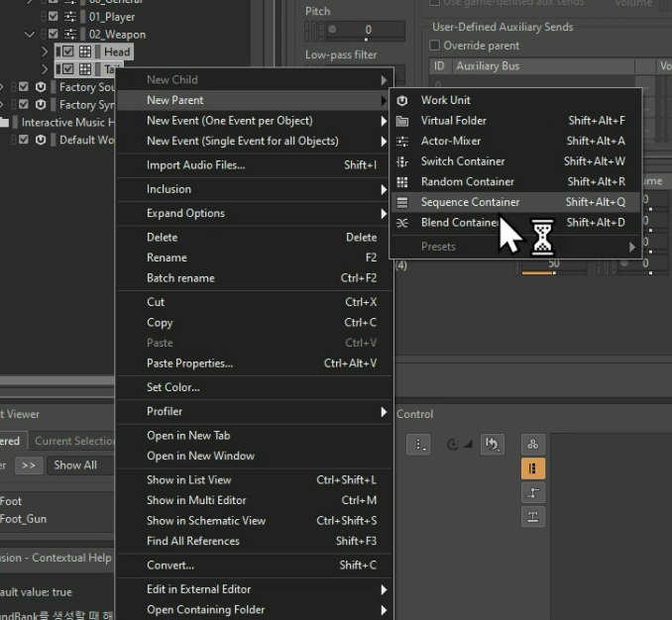This screenshot has height=620, width=672.
Task: Open the Inclusion submenu
Action: [x=255, y=189]
